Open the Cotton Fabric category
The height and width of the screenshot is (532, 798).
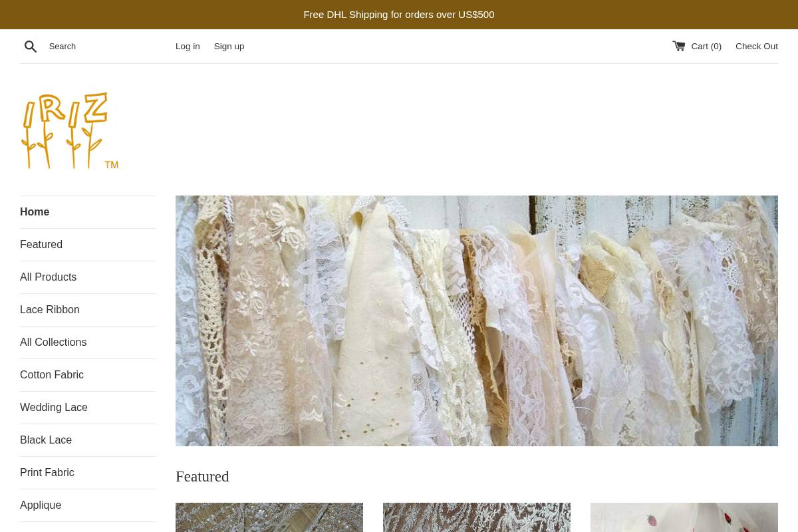(x=51, y=374)
